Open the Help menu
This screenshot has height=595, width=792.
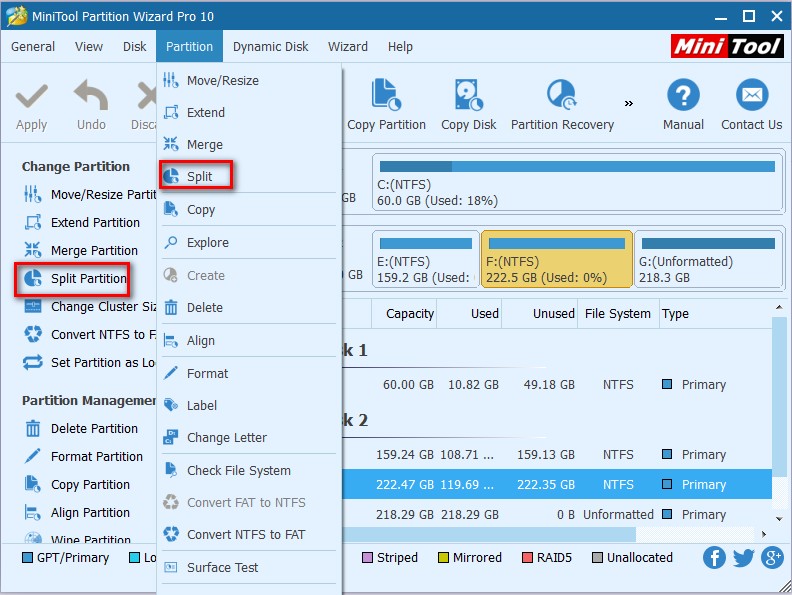pyautogui.click(x=400, y=46)
